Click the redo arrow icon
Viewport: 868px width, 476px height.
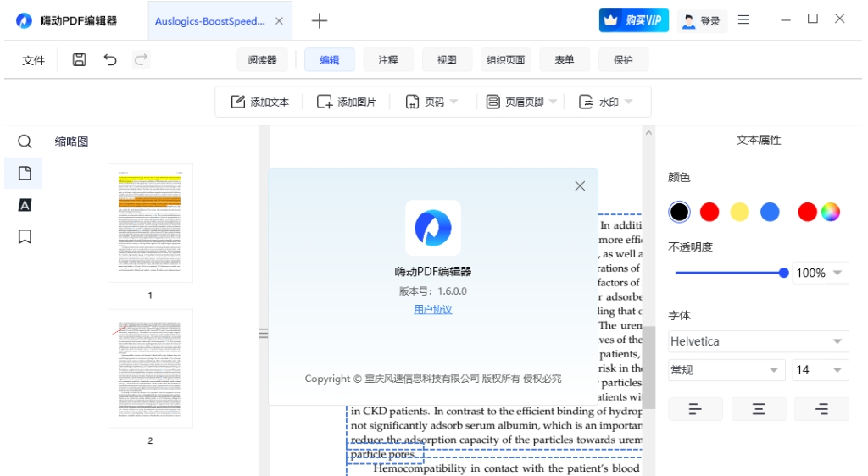point(142,59)
